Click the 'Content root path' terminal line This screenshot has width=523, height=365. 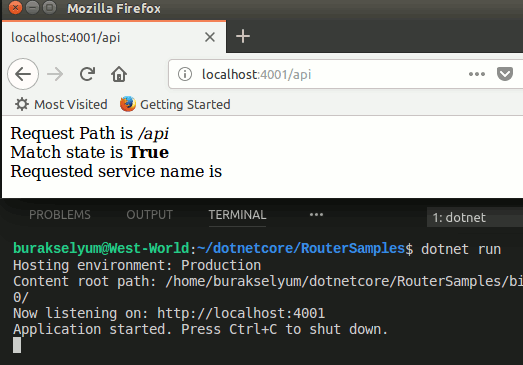coord(268,281)
